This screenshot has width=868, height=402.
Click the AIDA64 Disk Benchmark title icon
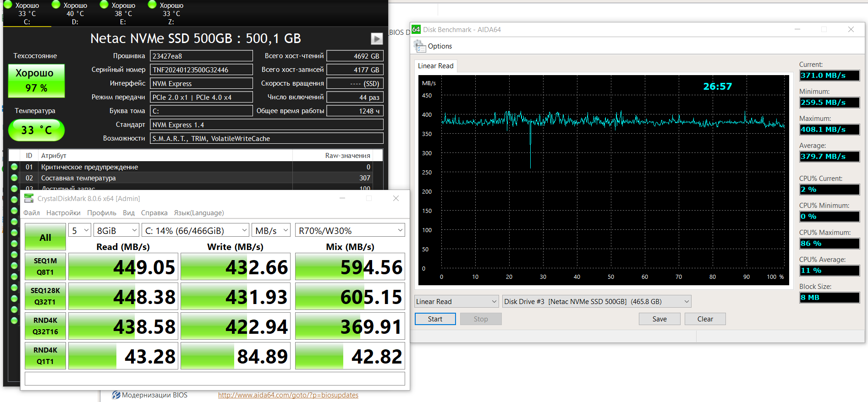point(416,29)
